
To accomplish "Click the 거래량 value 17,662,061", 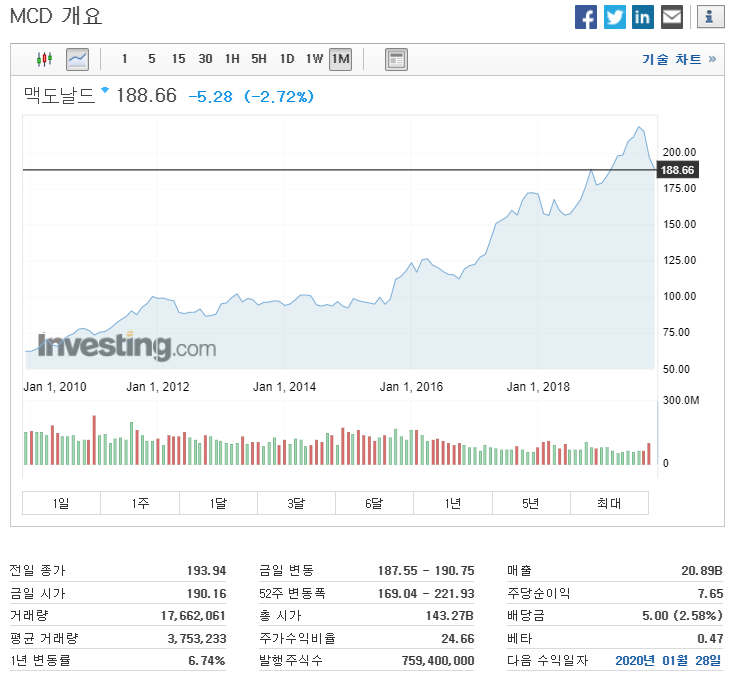I will 193,615.
